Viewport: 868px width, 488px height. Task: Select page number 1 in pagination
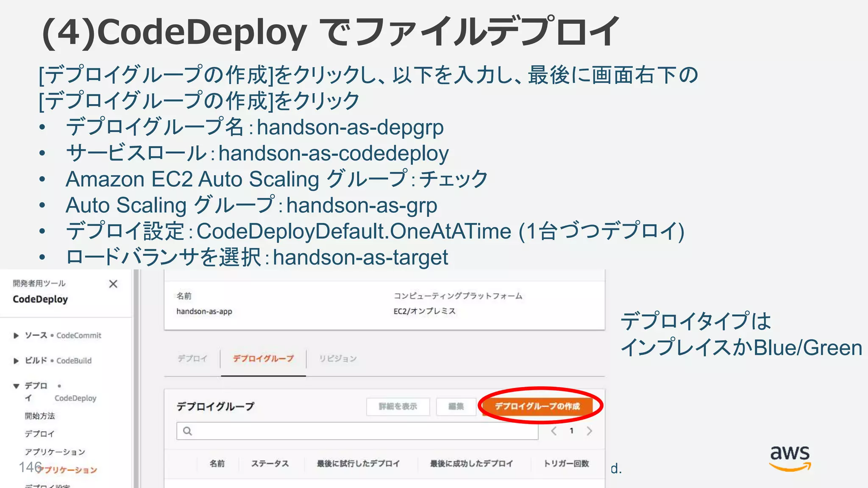[x=572, y=431]
